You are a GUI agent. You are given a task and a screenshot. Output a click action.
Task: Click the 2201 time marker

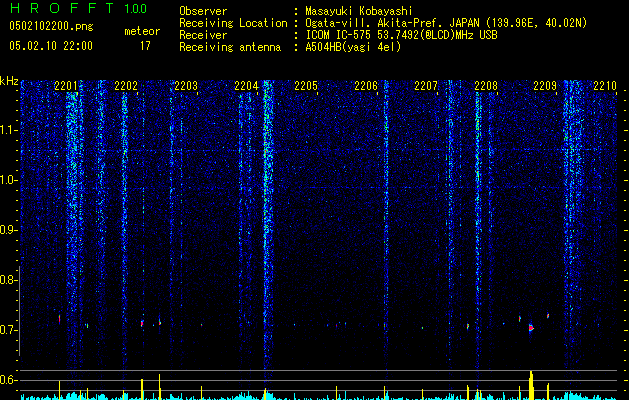coord(66,86)
